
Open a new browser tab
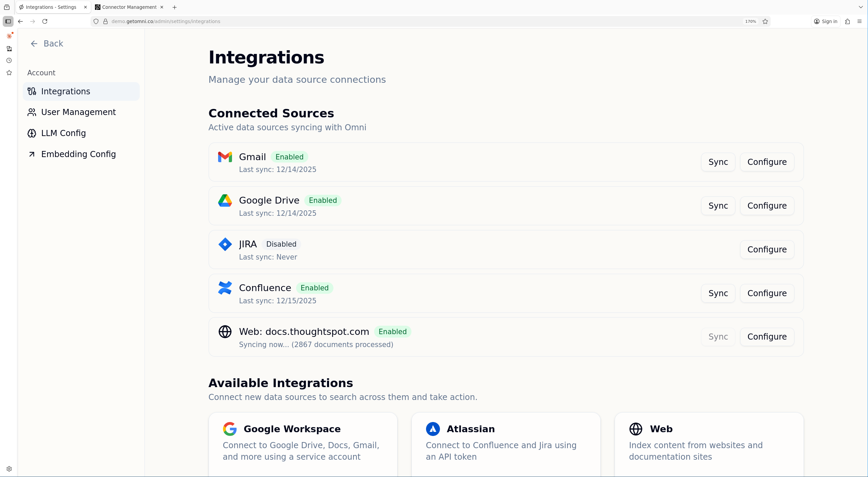[x=174, y=7]
